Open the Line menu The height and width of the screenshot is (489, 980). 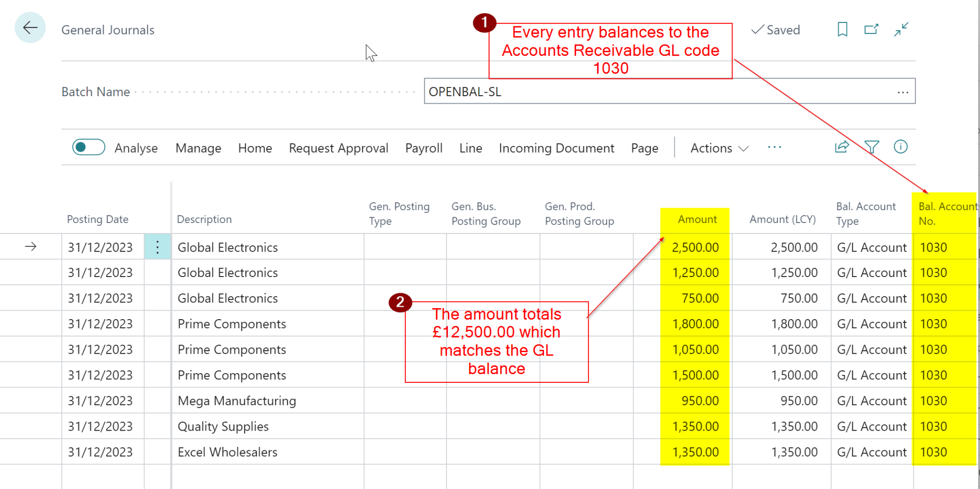[x=470, y=148]
